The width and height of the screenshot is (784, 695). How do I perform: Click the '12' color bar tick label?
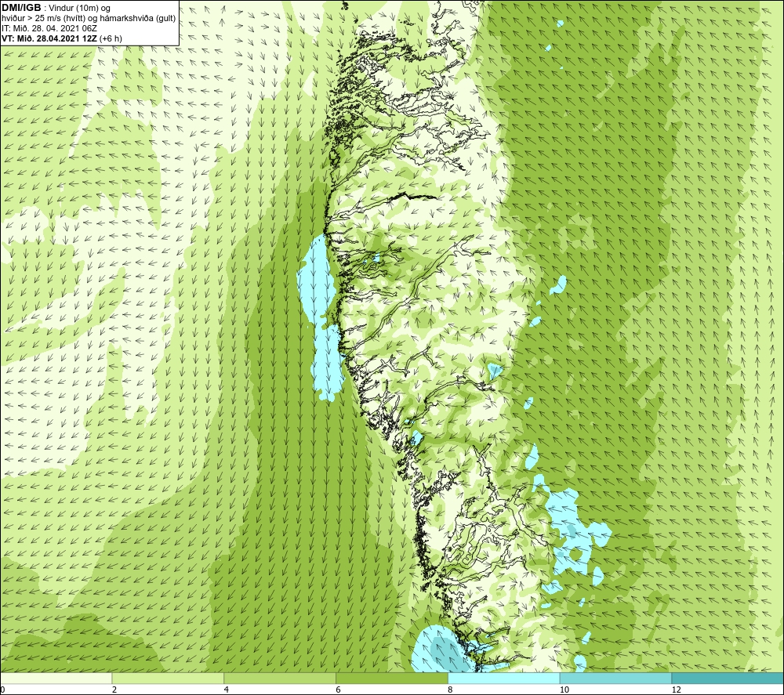tap(676, 690)
